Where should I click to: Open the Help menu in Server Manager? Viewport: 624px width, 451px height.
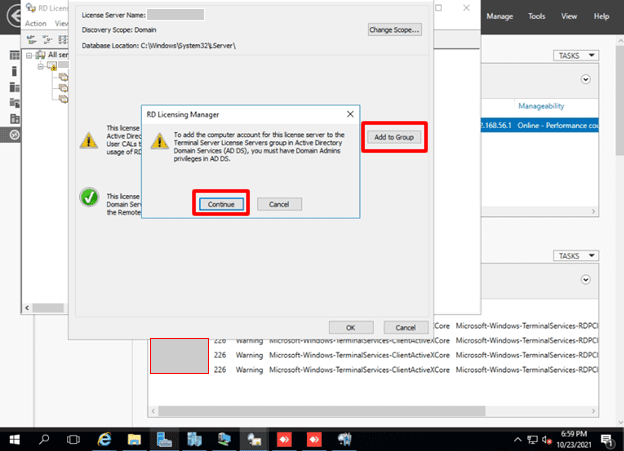(601, 16)
